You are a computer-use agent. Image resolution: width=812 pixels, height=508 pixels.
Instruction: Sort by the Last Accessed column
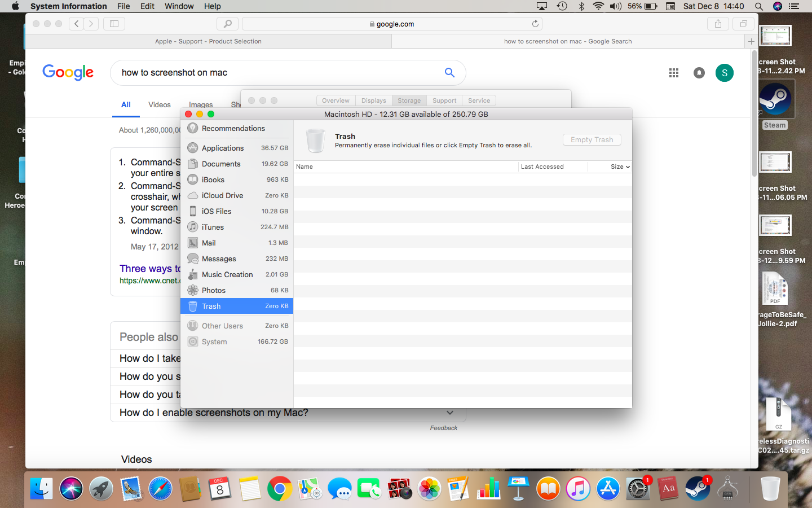click(x=553, y=167)
